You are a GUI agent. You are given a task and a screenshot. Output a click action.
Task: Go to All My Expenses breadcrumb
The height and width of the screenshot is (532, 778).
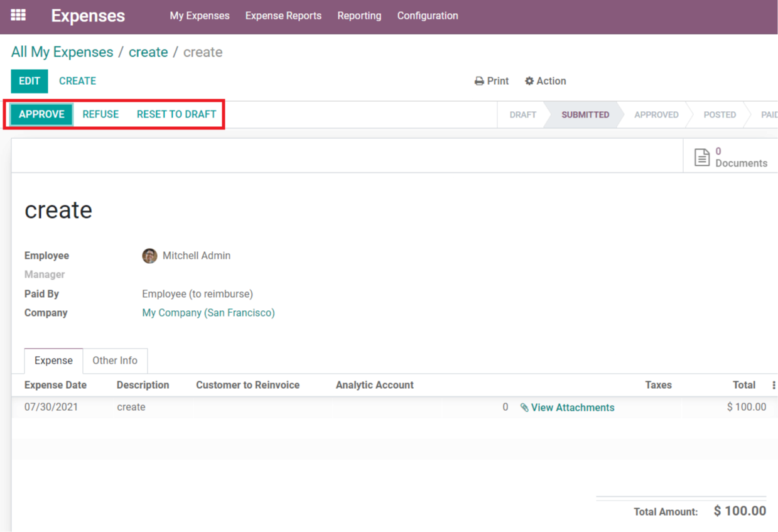[62, 52]
